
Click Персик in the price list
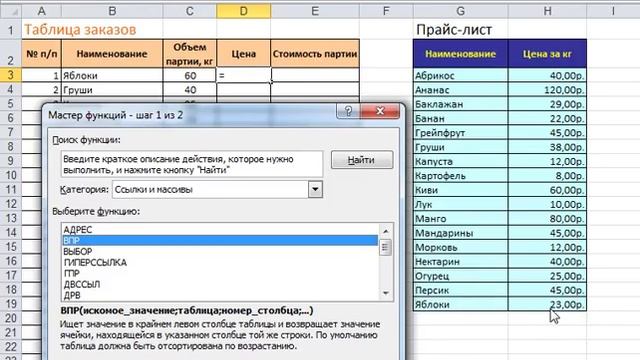460,290
